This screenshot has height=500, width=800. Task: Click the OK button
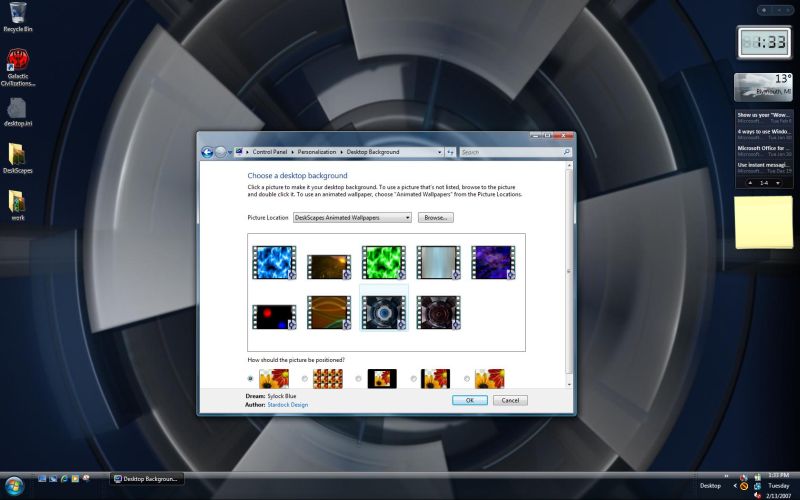470,401
